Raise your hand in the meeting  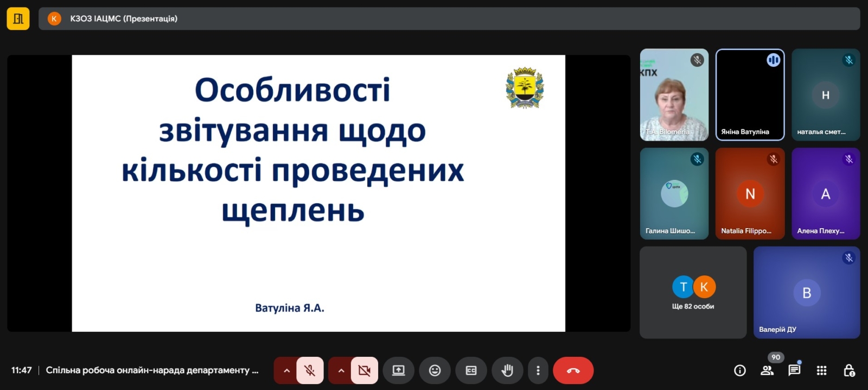pyautogui.click(x=507, y=370)
